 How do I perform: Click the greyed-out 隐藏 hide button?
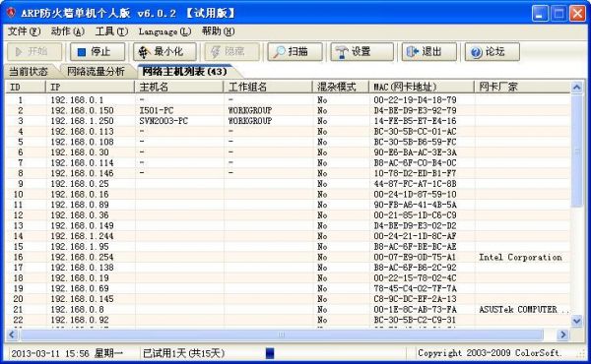click(x=231, y=51)
